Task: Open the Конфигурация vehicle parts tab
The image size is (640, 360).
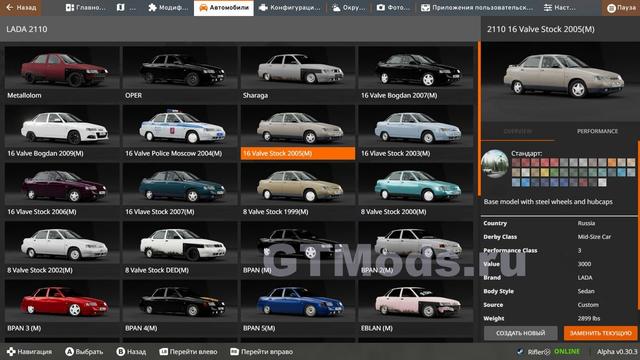Action: 290,8
